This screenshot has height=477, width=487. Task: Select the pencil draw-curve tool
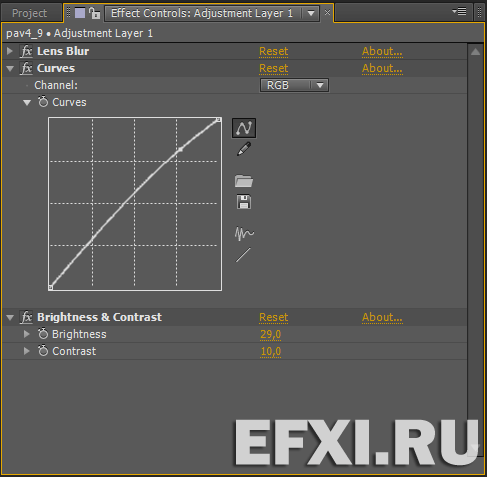coord(244,149)
